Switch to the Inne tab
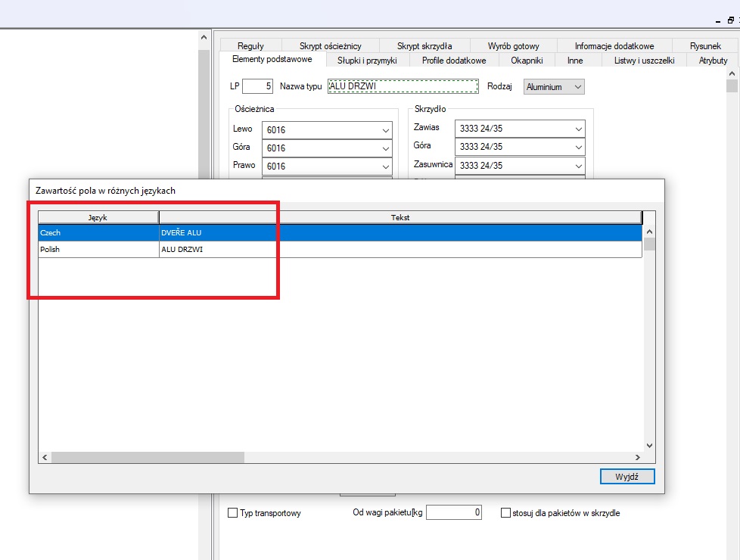The image size is (740, 560). pyautogui.click(x=575, y=61)
